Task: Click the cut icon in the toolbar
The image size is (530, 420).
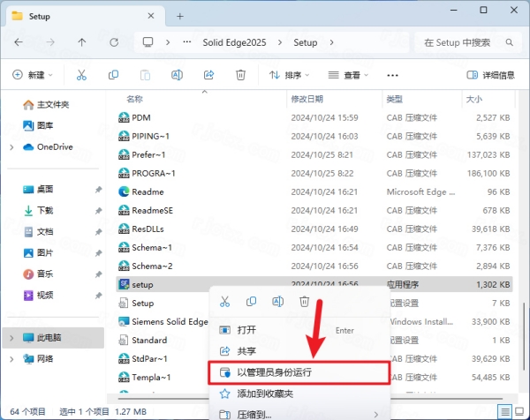Action: (81, 75)
